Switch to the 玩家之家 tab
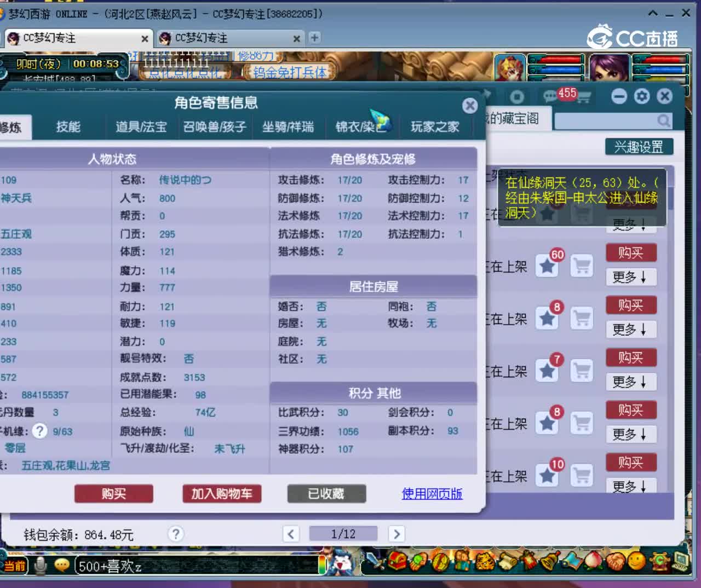The height and width of the screenshot is (588, 701). click(x=435, y=127)
